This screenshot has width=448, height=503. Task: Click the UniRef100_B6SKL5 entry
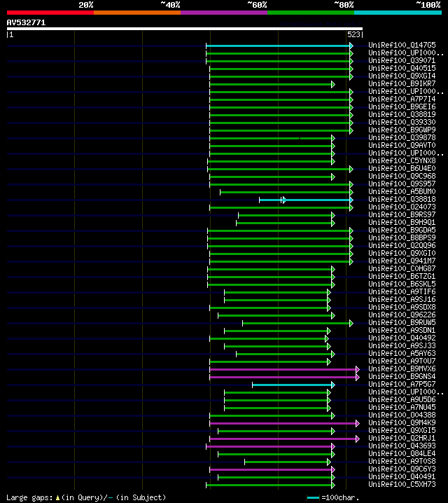[402, 284]
